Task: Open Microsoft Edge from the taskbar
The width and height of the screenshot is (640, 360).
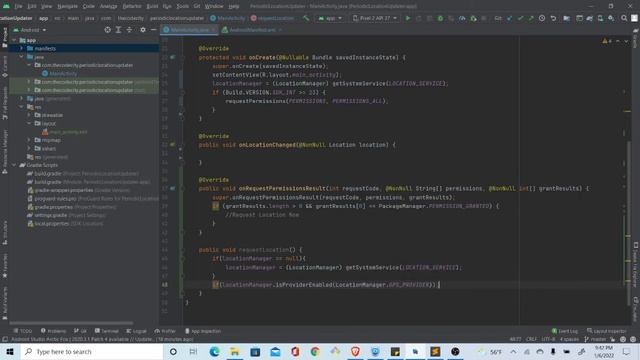Action: click(214, 351)
